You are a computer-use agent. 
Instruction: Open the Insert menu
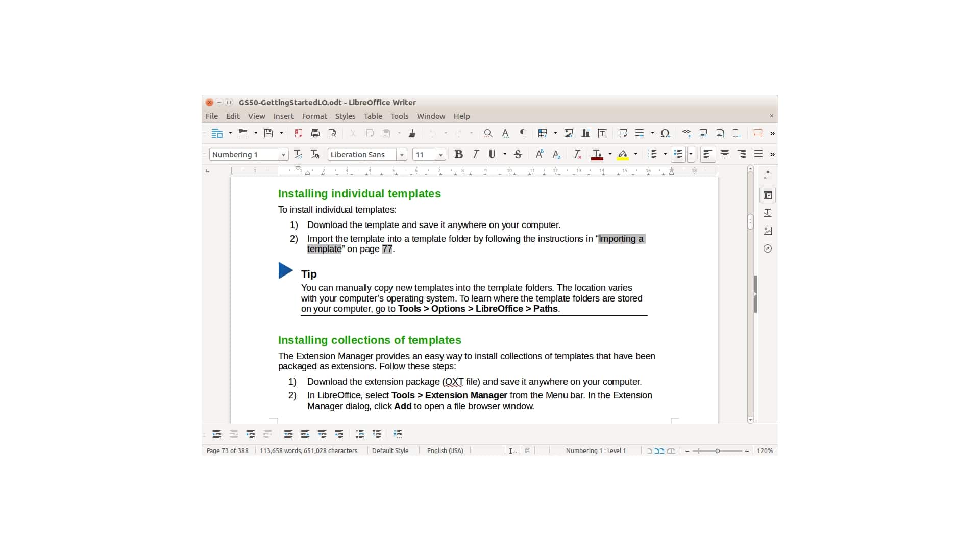(283, 116)
